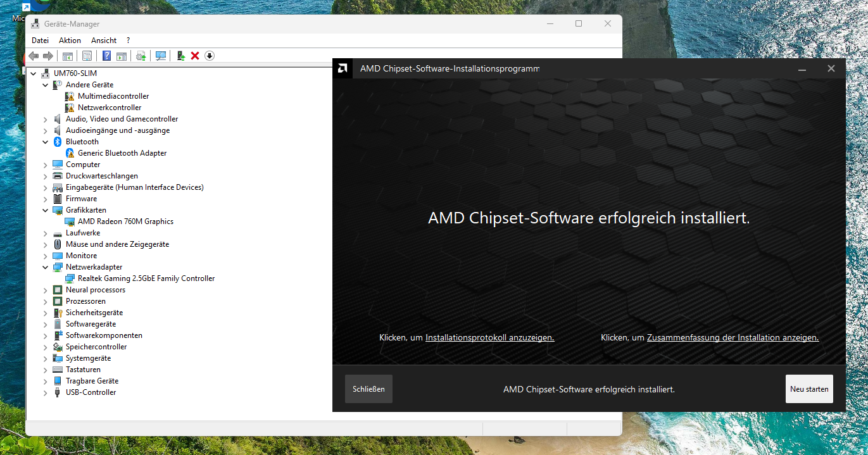Screen dimensions: 868x455
Task: Select the Computer tree row
Action: 83,165
